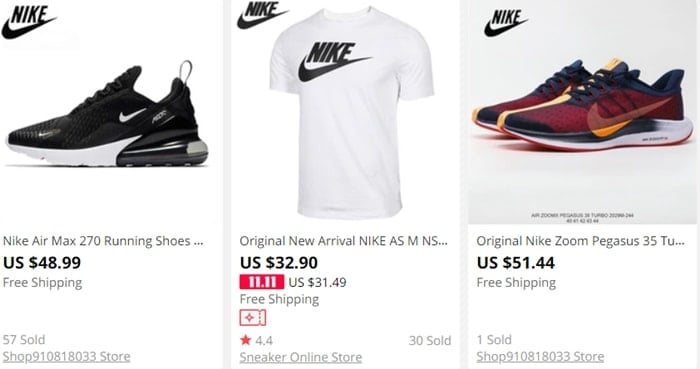Click the US $51.44 price
700x369 pixels.
(516, 262)
